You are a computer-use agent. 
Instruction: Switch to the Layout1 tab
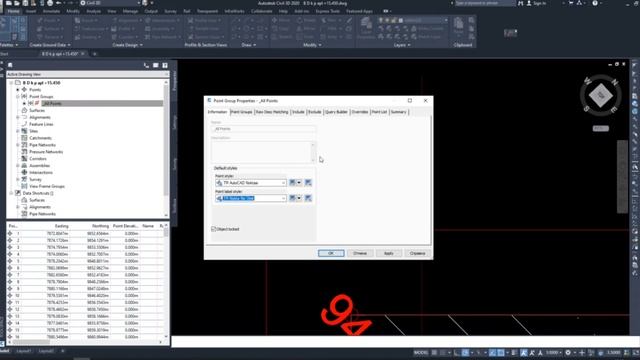tap(23, 351)
